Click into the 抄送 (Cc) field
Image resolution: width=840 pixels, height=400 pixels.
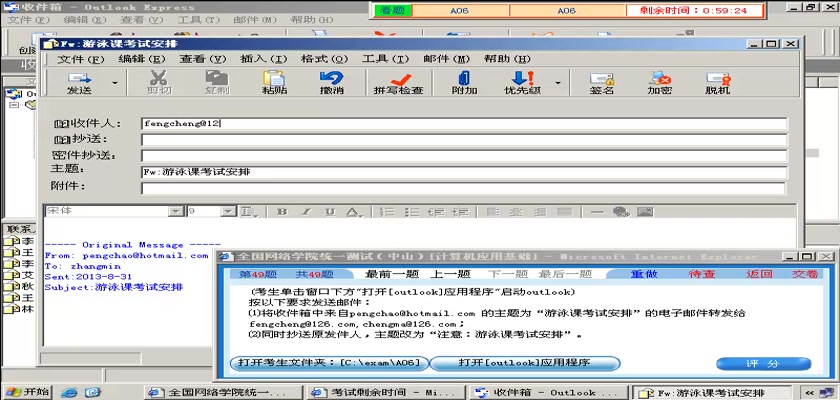click(x=464, y=140)
